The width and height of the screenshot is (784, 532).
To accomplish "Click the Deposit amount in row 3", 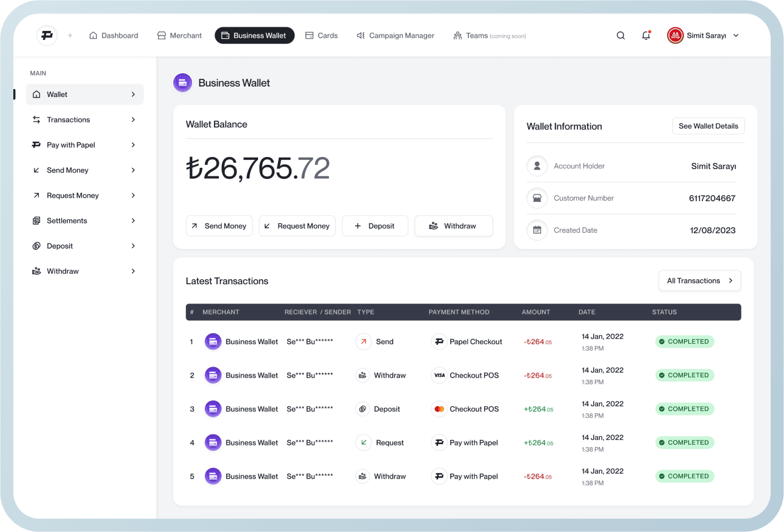I will pos(539,409).
